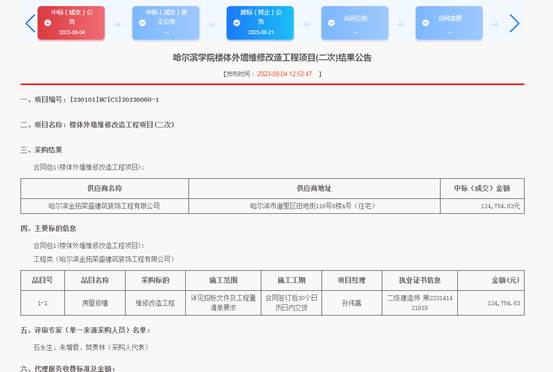Click the small arrows between first and second cards
Image resolution: width=553 pixels, height=372 pixels.
tap(118, 24)
